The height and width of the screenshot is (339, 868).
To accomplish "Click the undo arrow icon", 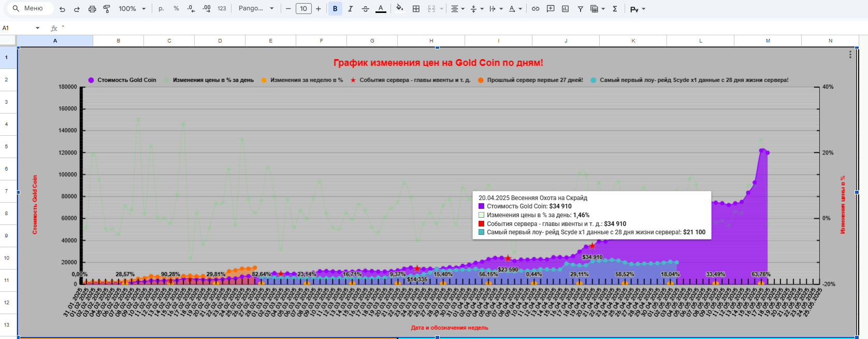I will (63, 9).
